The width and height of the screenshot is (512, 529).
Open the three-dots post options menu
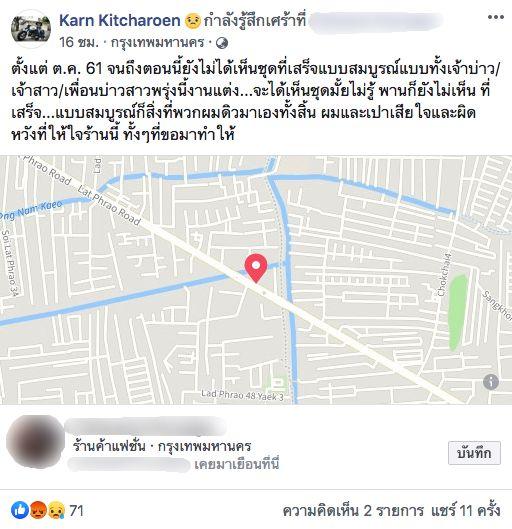pyautogui.click(x=496, y=17)
